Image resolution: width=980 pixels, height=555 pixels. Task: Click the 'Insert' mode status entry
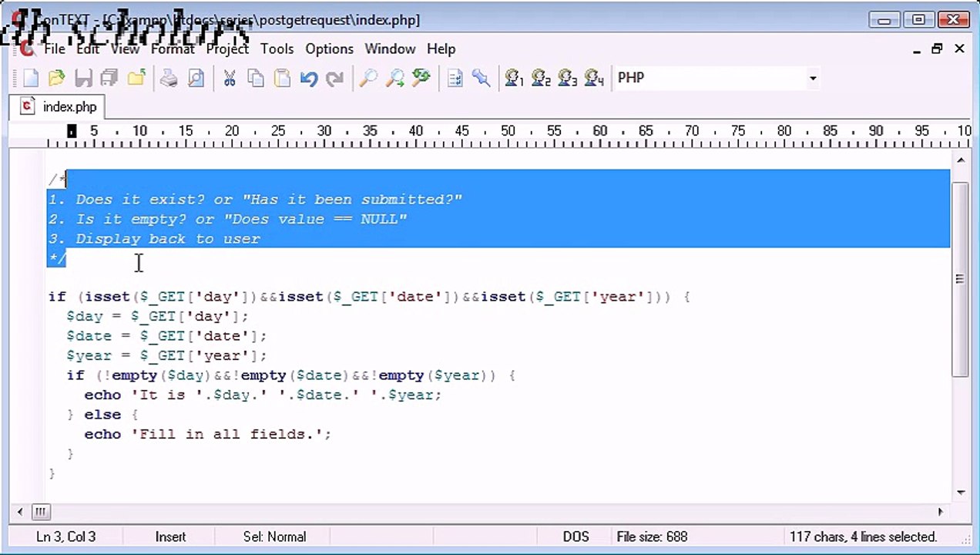click(x=170, y=536)
